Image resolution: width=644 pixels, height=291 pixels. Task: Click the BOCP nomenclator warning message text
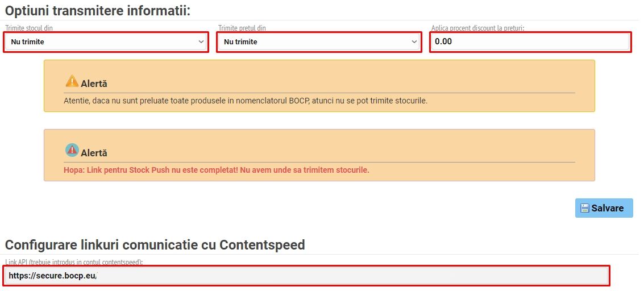pos(245,101)
